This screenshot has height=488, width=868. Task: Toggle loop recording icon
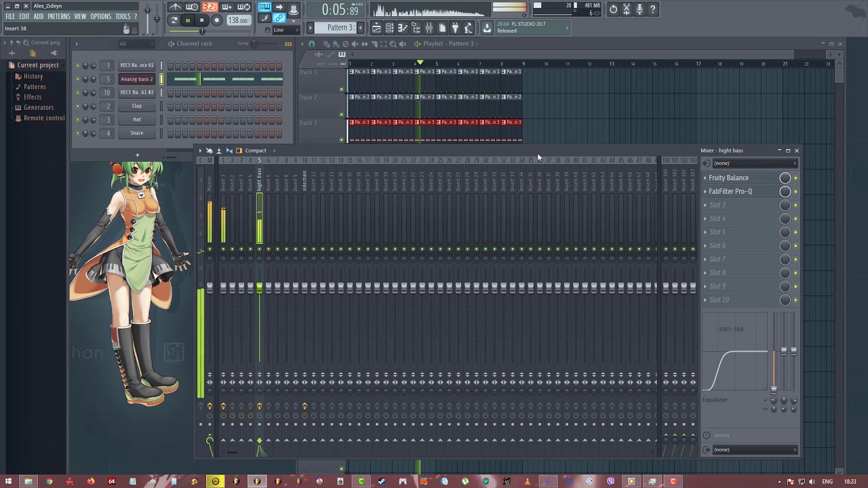243,7
